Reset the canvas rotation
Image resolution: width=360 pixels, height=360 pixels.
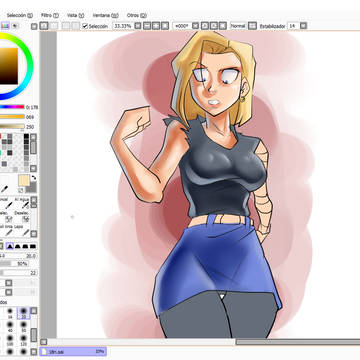(x=223, y=26)
